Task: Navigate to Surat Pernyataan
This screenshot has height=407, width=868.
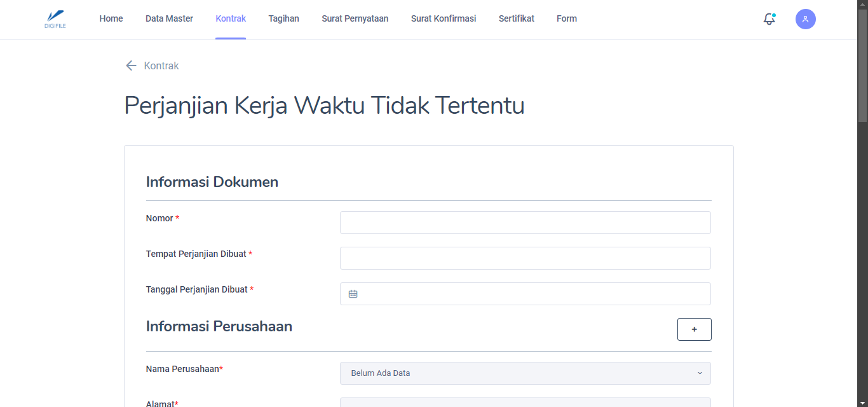Action: (355, 18)
